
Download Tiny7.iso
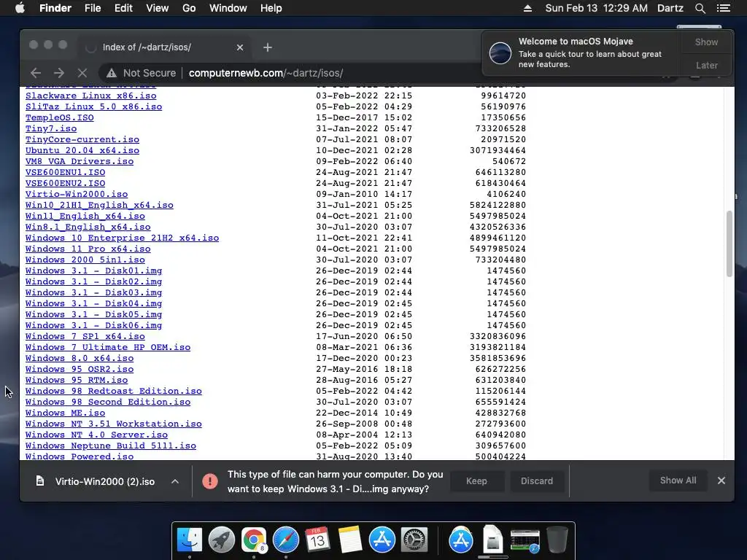coord(51,128)
